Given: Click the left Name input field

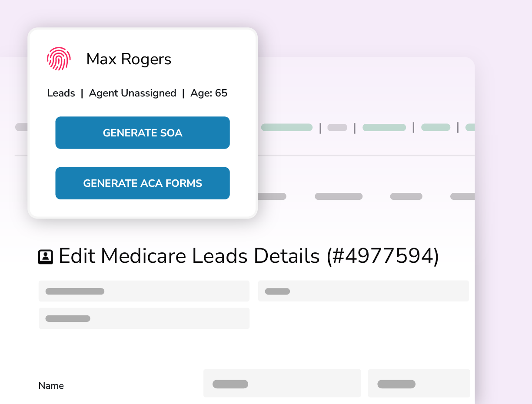Looking at the screenshot, I should pos(282,383).
